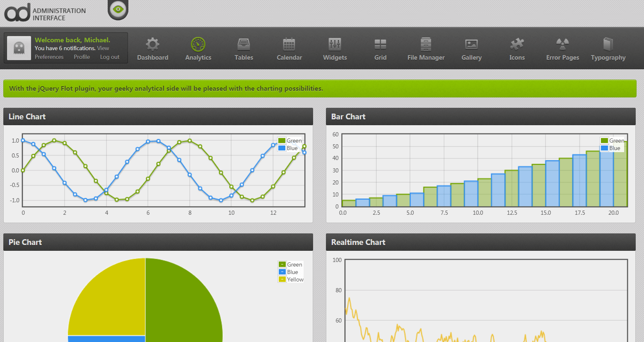Select the Analytics gauge icon
The image size is (644, 342).
198,44
